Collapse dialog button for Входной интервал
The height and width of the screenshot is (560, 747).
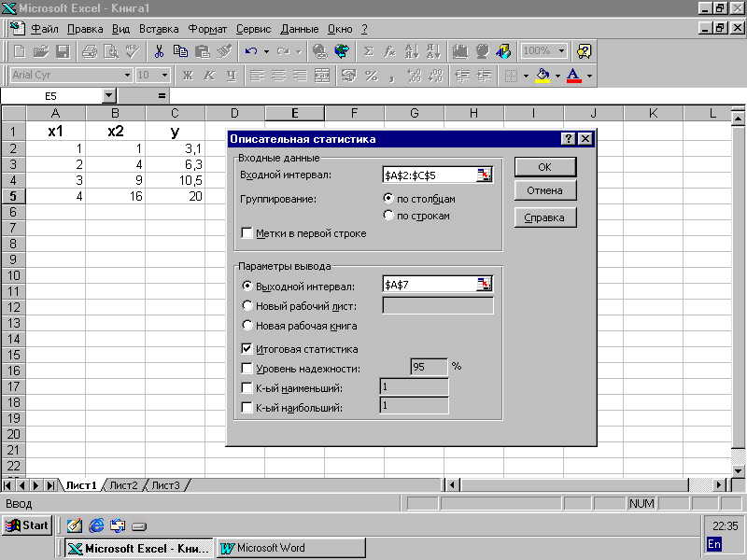[x=484, y=175]
